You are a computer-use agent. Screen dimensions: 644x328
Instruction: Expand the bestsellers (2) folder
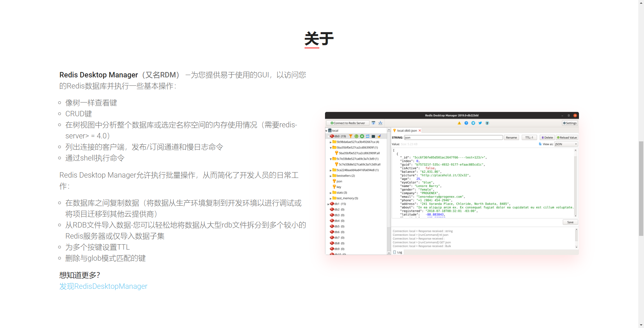[x=330, y=176]
